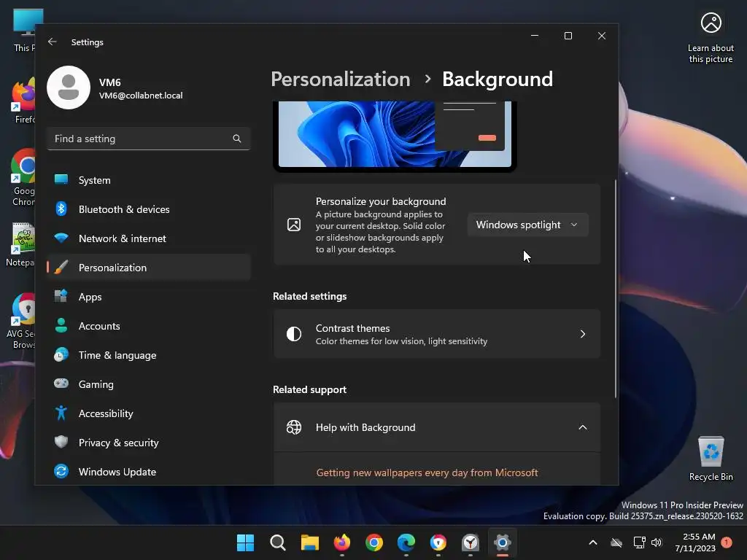Click the Gaming controller icon

pyautogui.click(x=61, y=384)
